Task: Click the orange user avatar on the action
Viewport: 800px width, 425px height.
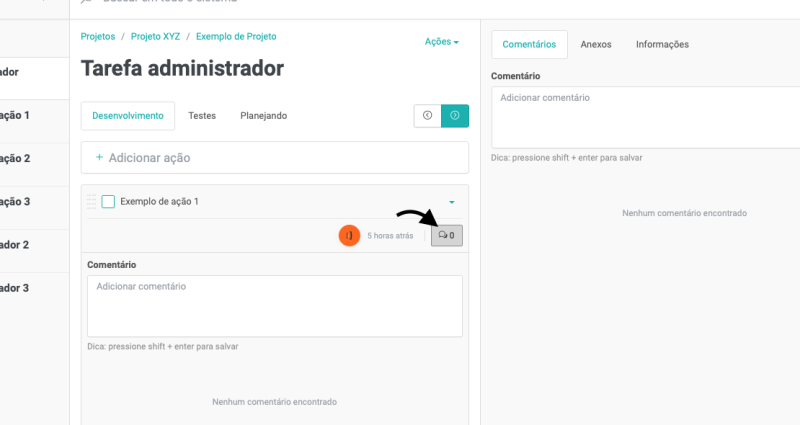Action: coord(349,236)
